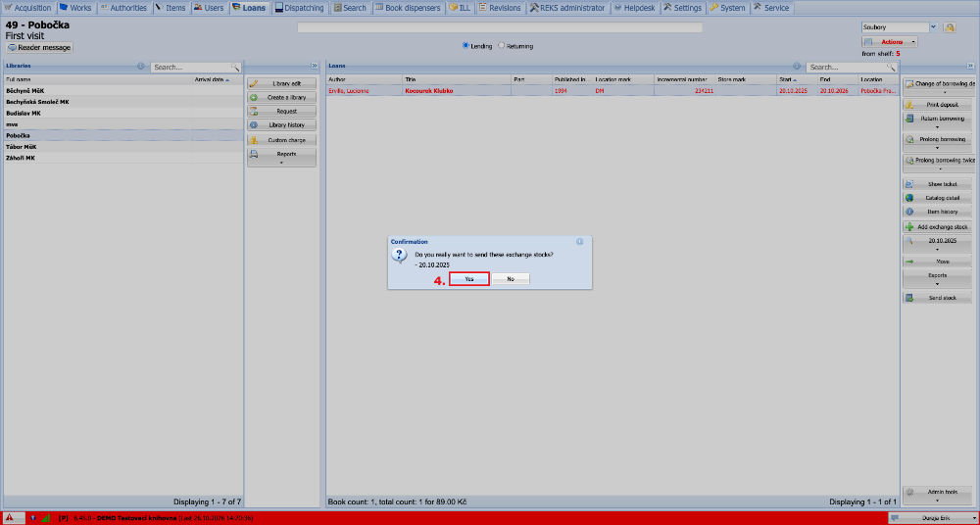Switch to the Works tab
The width and height of the screenshot is (980, 525).
click(75, 8)
